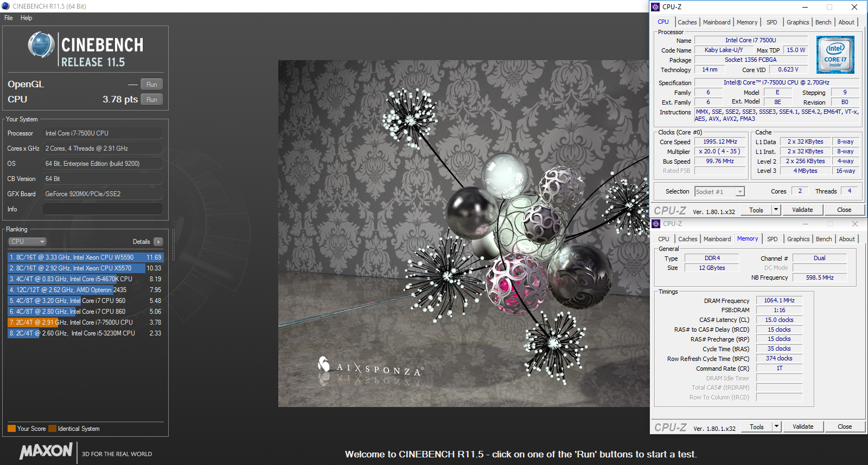This screenshot has height=465, width=868.
Task: Open the Tools dropdown arrow in lower CPU-Z
Action: click(776, 427)
